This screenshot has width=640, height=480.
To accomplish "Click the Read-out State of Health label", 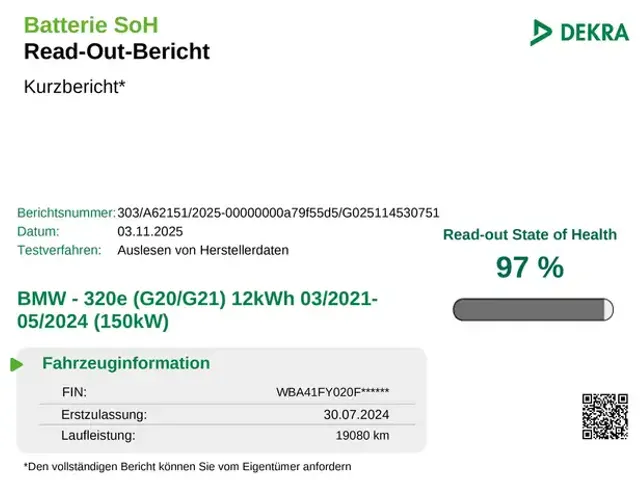I will tap(530, 235).
